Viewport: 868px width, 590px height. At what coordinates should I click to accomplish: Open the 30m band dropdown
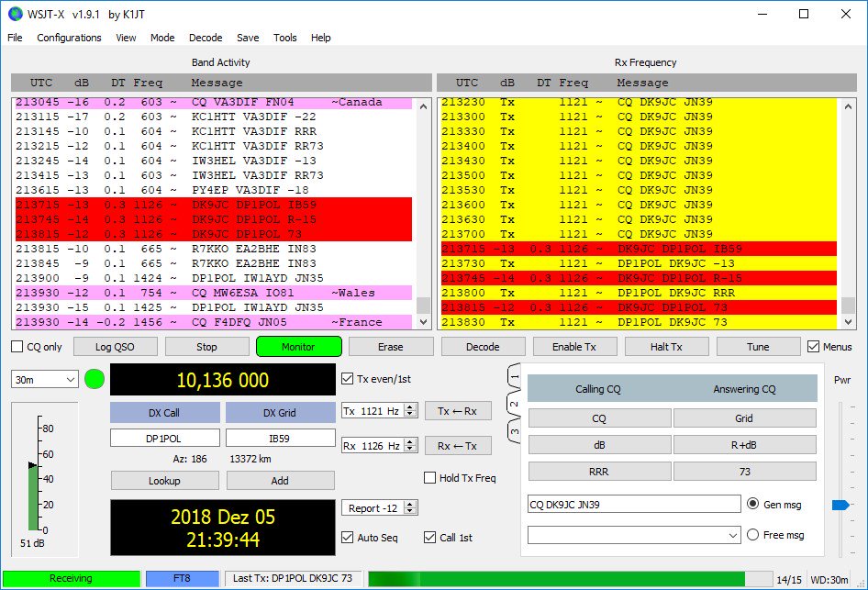coord(45,380)
